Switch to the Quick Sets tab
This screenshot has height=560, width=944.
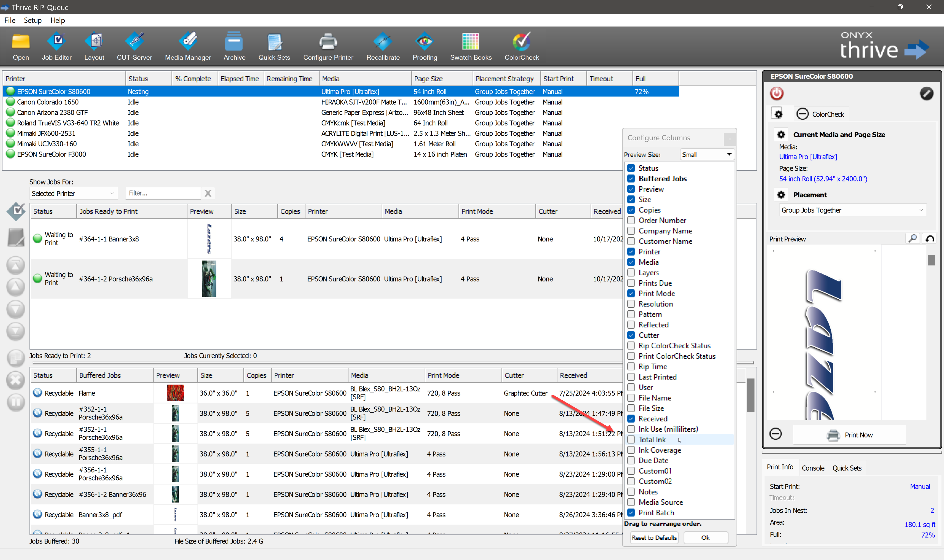point(847,468)
